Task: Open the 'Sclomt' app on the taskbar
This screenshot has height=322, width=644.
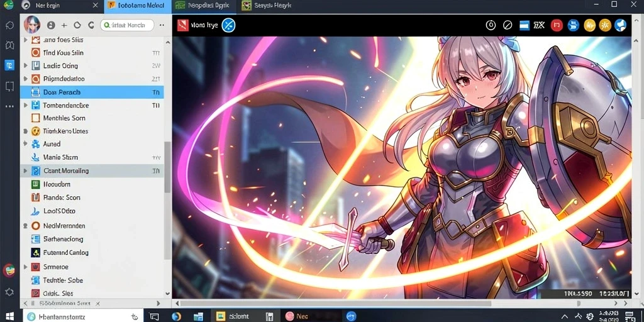Action: 233,316
